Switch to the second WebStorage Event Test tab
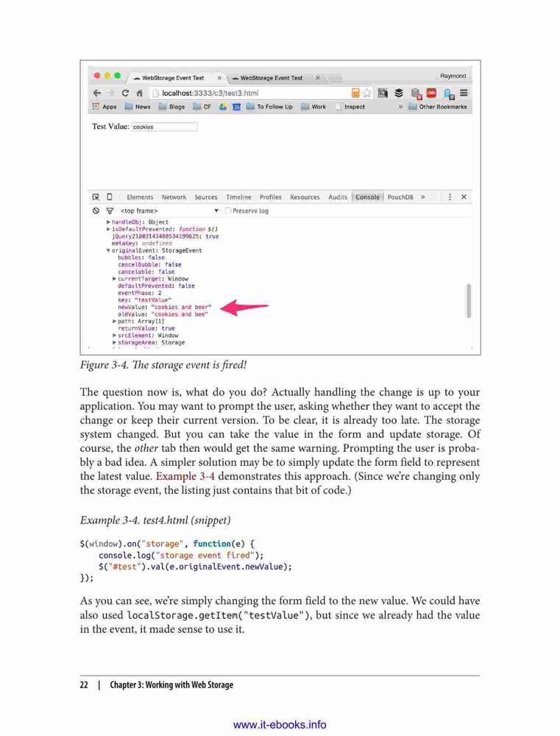Viewport: 560px width, 736px height. click(x=272, y=78)
